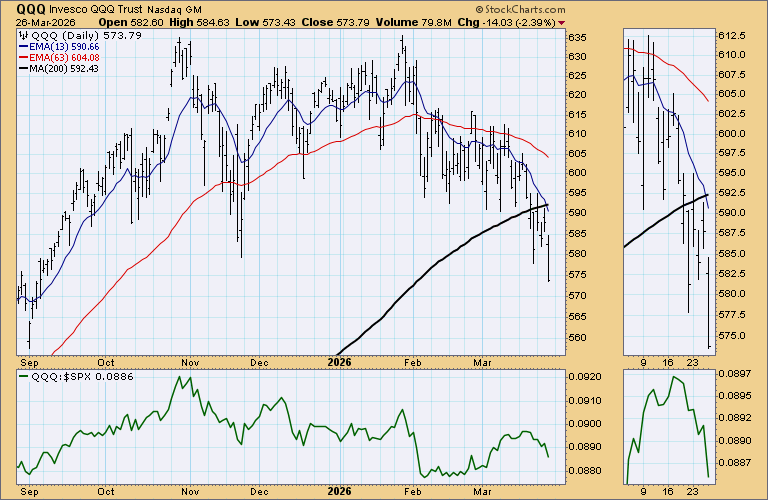This screenshot has height=500, width=768.
Task: Click the Close 573.79 header value
Action: tap(336, 23)
